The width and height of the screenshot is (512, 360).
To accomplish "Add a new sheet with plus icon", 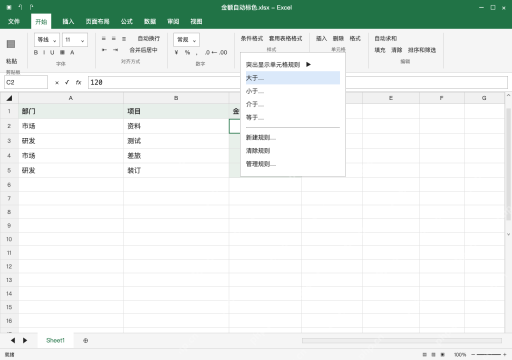I will (86, 340).
